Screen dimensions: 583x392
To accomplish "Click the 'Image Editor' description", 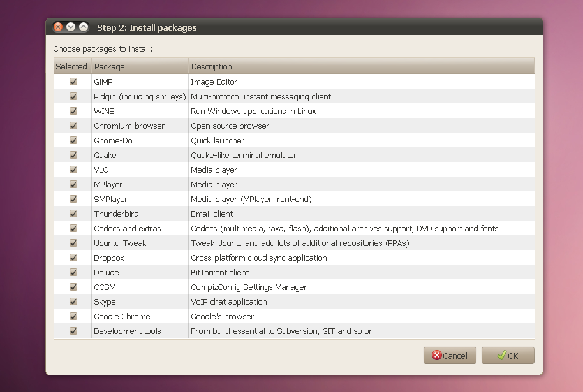I will tap(214, 82).
